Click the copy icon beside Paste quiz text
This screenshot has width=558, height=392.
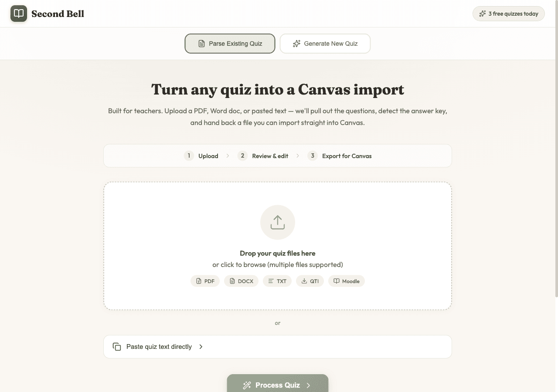point(116,346)
